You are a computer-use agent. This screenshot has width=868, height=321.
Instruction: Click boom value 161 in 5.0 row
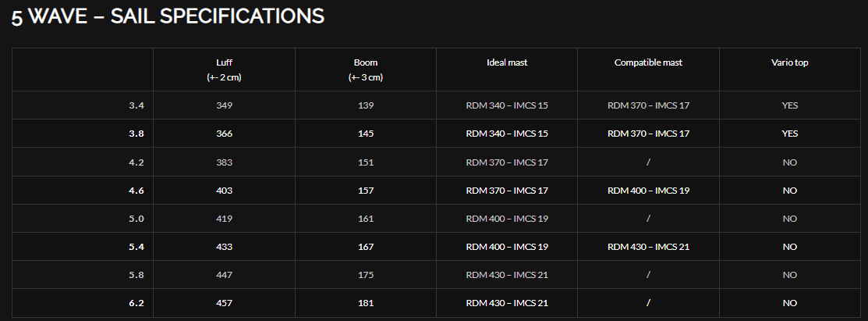coord(365,219)
